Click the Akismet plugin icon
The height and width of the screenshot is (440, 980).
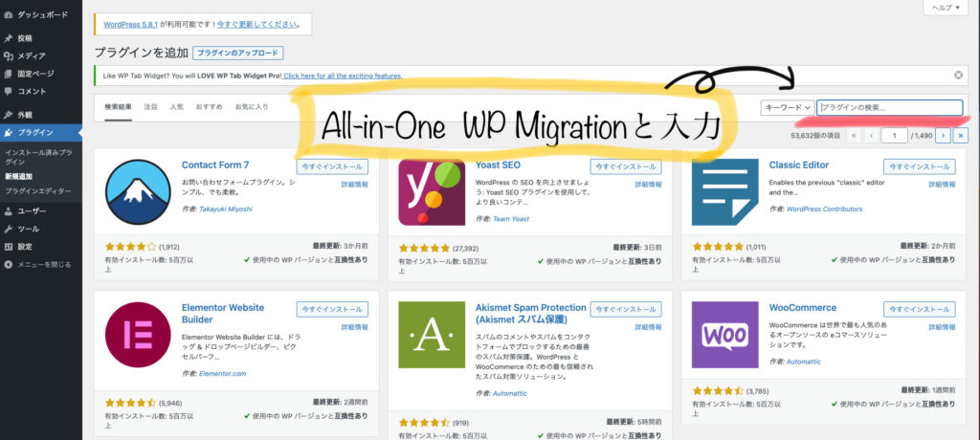pos(432,335)
